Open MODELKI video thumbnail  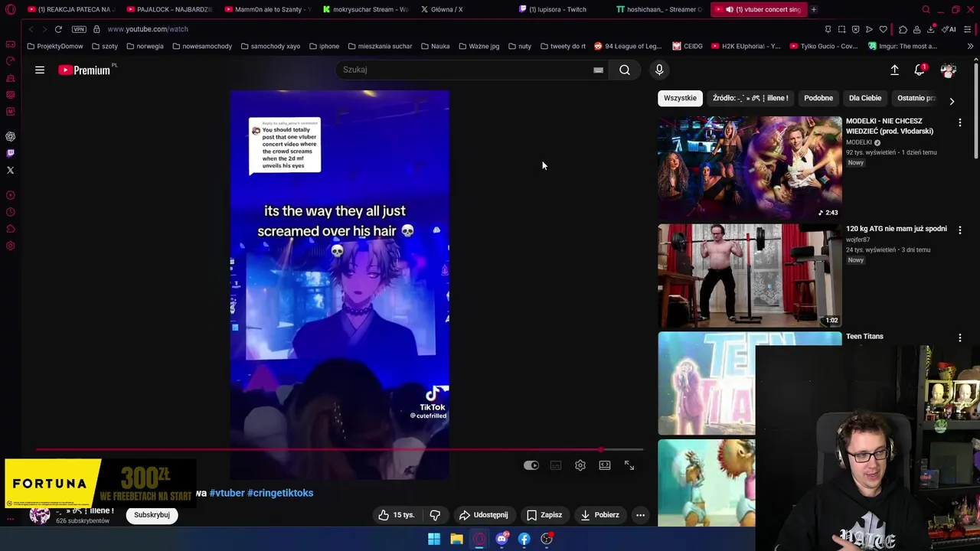point(750,168)
